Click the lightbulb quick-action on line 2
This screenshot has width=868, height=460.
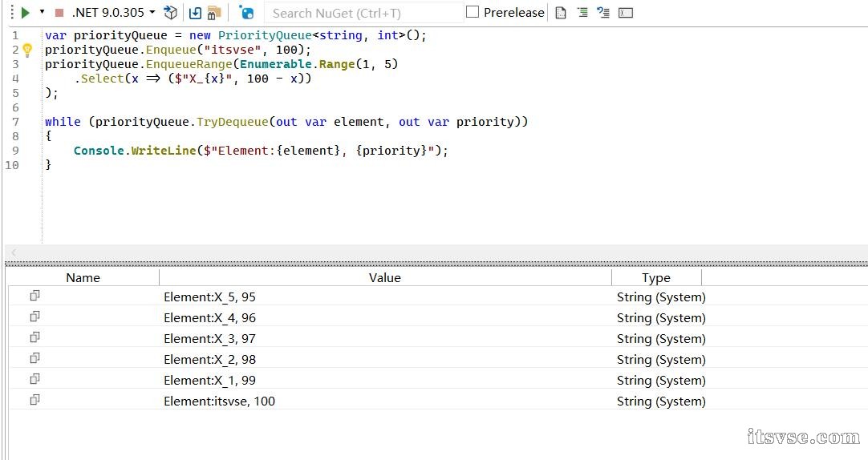click(x=27, y=50)
